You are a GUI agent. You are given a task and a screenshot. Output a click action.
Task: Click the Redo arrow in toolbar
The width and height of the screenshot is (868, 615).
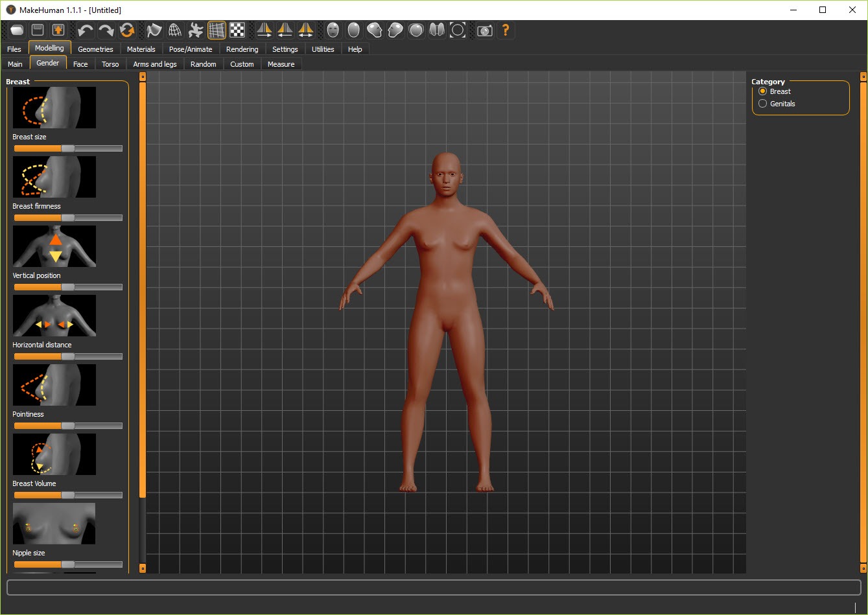tap(106, 30)
